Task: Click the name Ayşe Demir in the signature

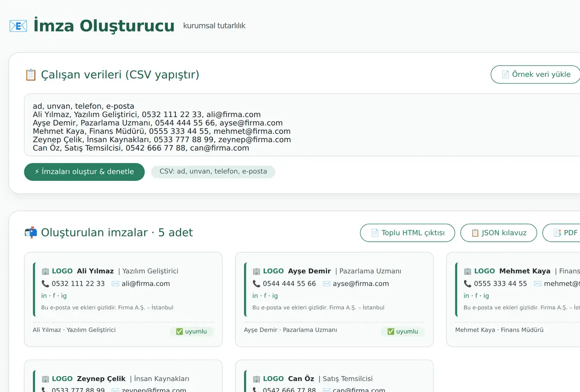Action: point(309,271)
